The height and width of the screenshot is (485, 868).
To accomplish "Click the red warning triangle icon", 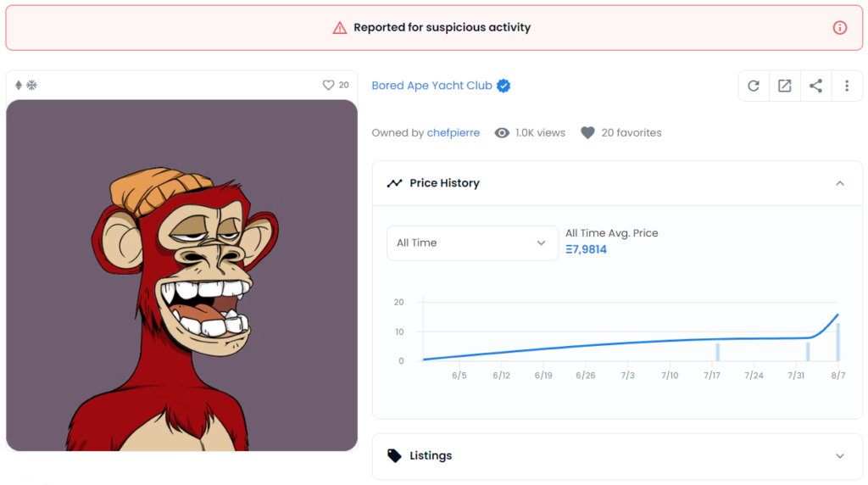I will (340, 27).
